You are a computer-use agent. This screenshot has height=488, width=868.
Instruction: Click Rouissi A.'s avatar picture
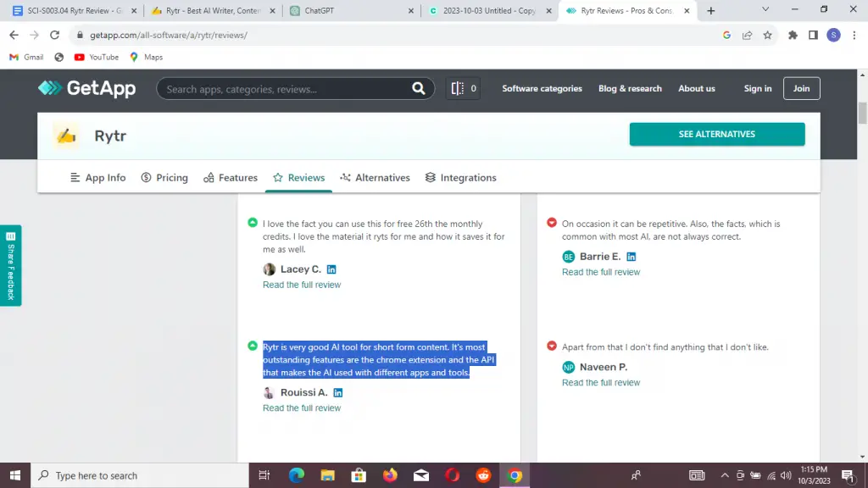coord(269,393)
